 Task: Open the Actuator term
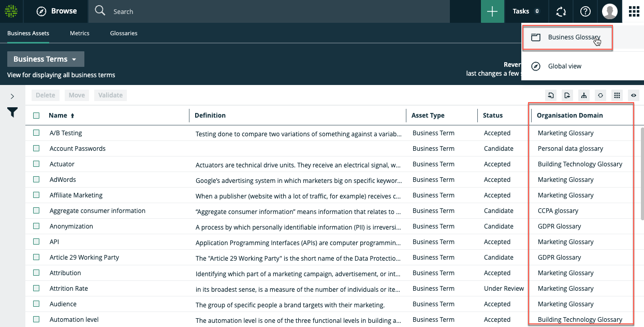(x=62, y=164)
